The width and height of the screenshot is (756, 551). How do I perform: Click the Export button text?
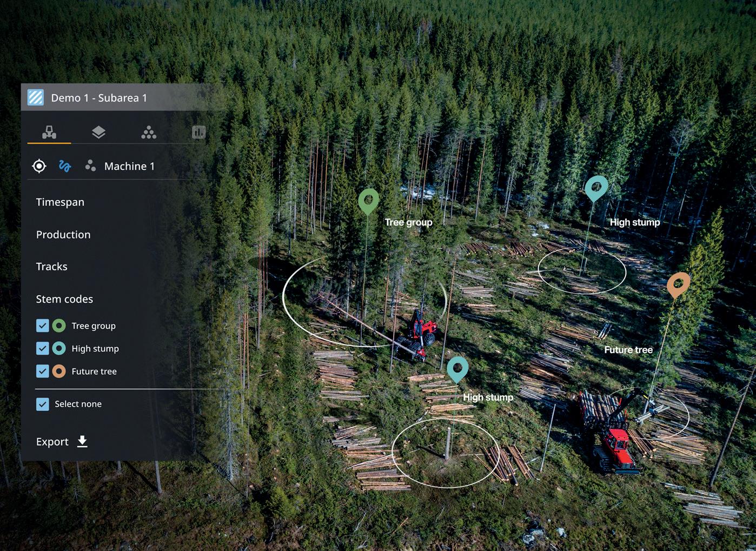tap(52, 442)
